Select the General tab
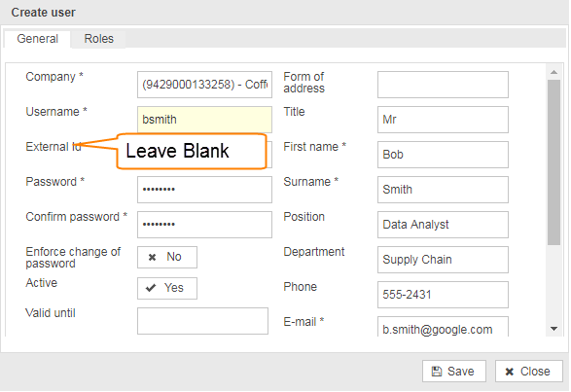 38,39
